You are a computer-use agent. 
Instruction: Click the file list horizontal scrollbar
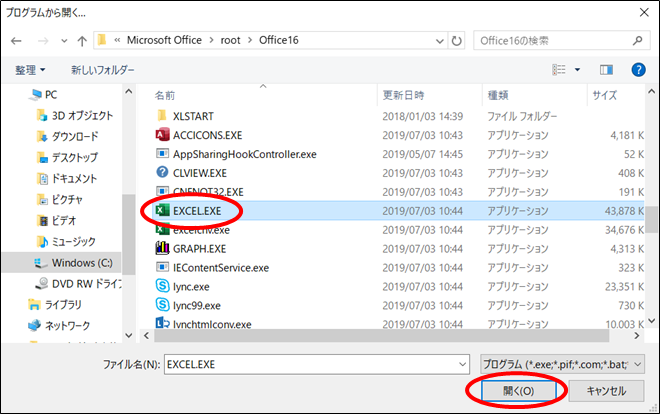coord(381,336)
